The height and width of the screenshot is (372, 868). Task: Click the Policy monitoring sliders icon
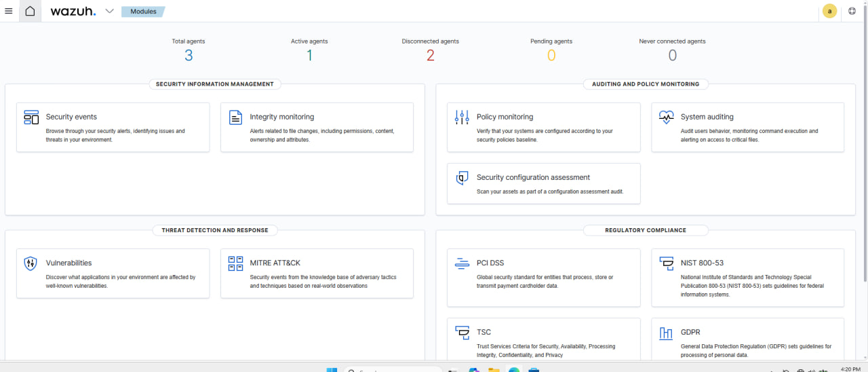pyautogui.click(x=462, y=117)
